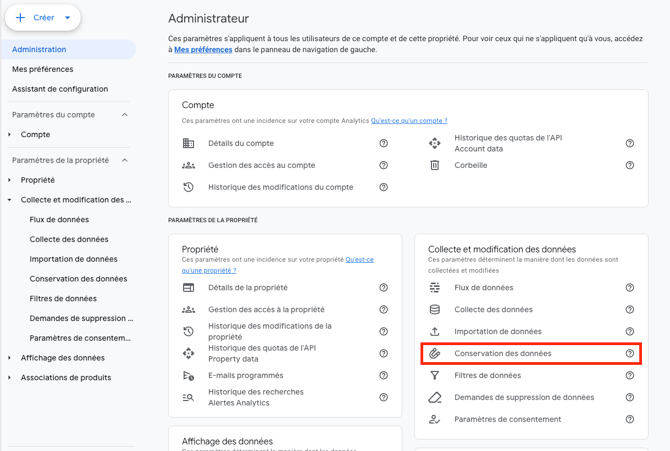Viewport: 670px width, 451px height.
Task: Click the E-mails programmés icon
Action: click(x=188, y=376)
